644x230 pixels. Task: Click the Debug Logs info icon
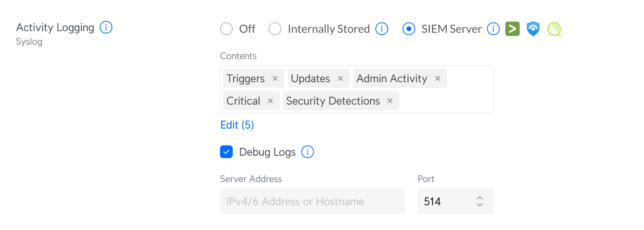(308, 152)
